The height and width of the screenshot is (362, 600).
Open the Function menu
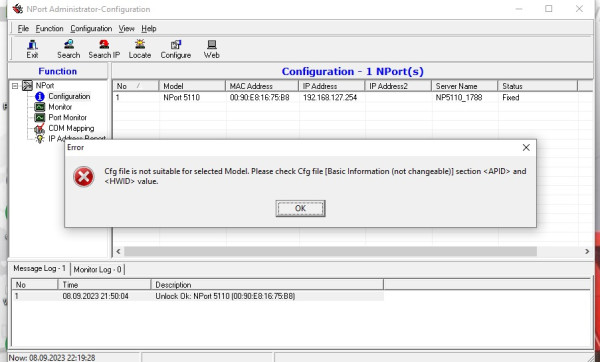tap(49, 29)
